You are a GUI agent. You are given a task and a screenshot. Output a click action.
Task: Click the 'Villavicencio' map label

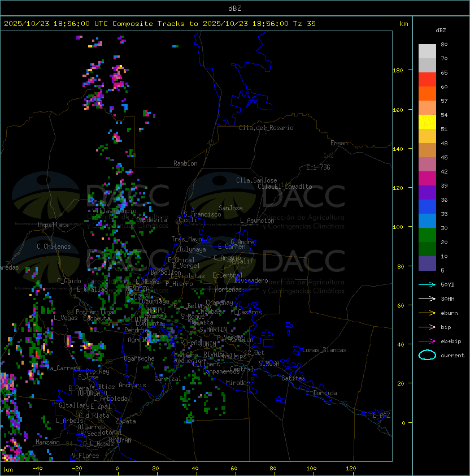pos(114,211)
